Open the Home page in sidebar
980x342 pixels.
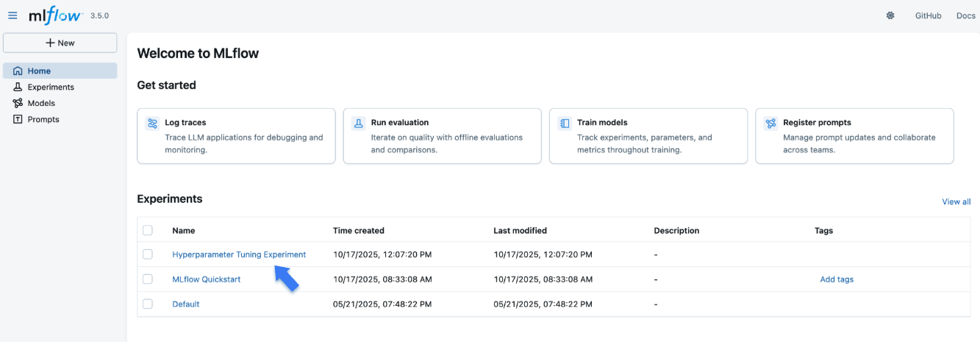tap(60, 71)
